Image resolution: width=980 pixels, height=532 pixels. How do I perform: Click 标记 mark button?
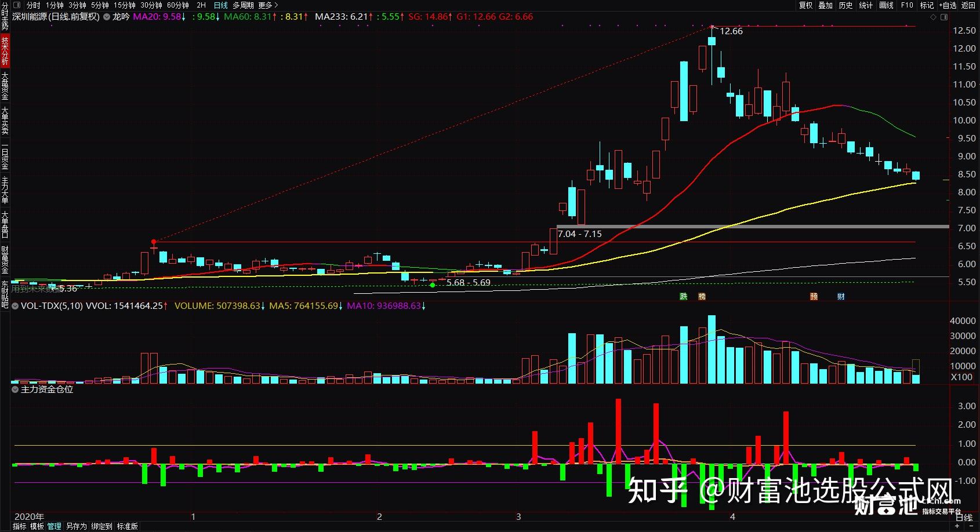[x=927, y=5]
